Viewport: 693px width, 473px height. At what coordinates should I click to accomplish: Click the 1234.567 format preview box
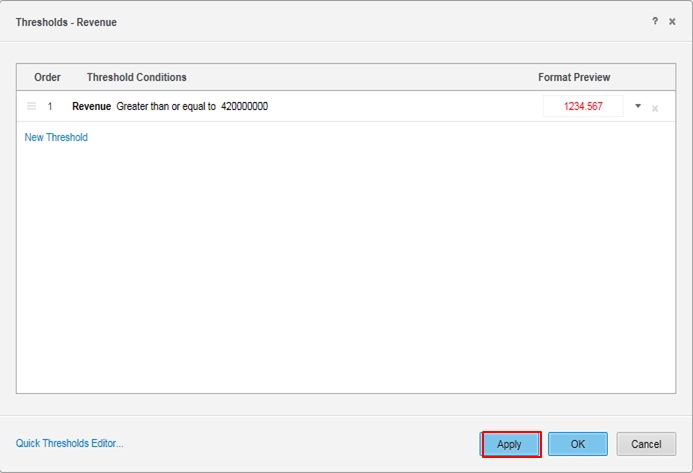click(583, 106)
